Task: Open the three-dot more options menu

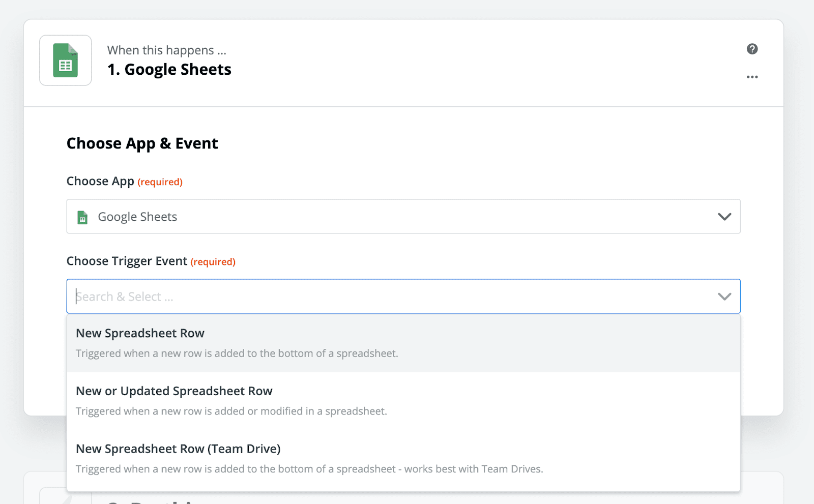Action: point(752,77)
